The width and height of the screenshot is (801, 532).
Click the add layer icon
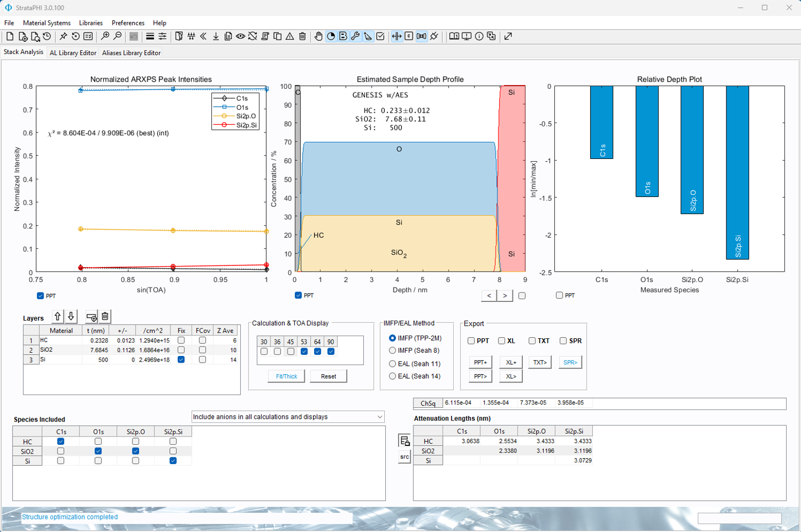(x=92, y=317)
